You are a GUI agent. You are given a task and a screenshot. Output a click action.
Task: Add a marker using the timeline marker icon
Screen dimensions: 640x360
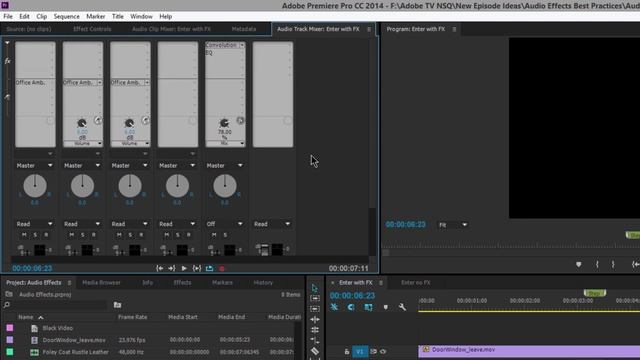tap(386, 307)
